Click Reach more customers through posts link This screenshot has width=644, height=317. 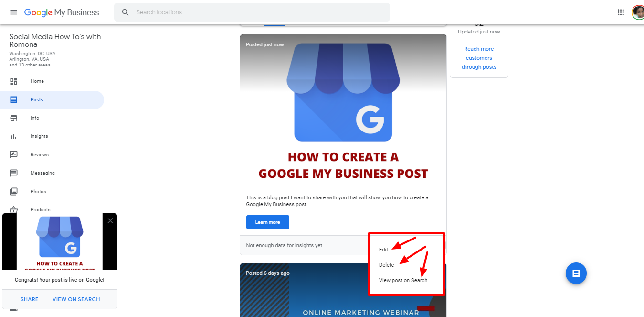(479, 58)
